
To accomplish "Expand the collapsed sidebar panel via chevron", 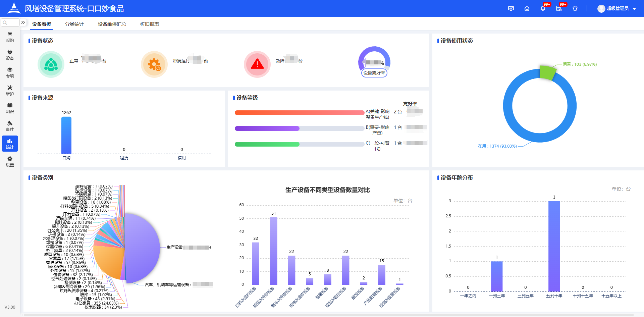I will (x=23, y=22).
